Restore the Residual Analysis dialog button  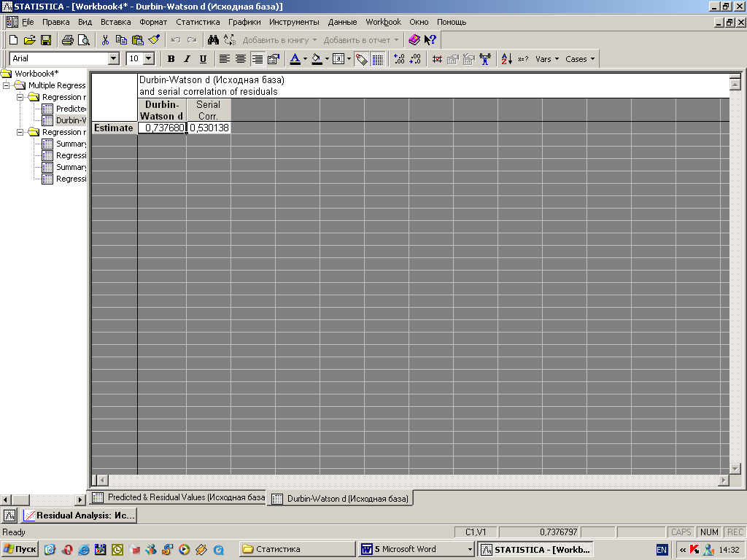pyautogui.click(x=79, y=516)
